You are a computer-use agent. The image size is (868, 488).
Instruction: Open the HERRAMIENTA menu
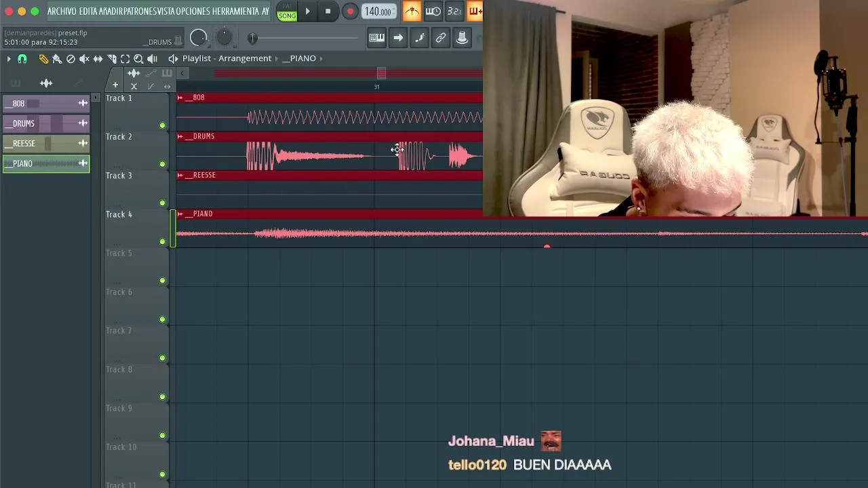pos(235,12)
